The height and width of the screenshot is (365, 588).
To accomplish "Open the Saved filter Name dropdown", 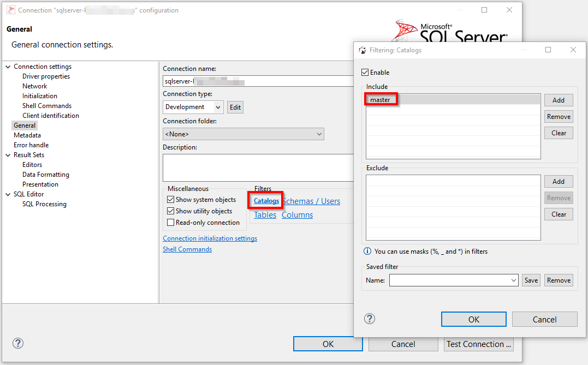I will coord(514,280).
